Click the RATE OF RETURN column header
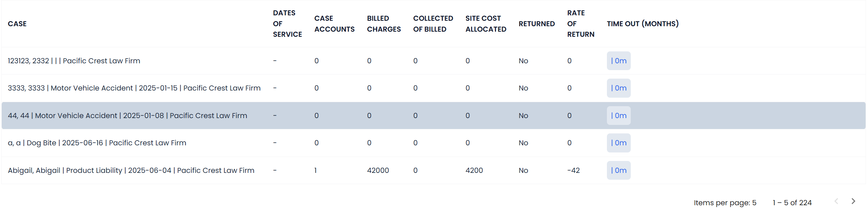This screenshot has width=868, height=211. [x=580, y=23]
